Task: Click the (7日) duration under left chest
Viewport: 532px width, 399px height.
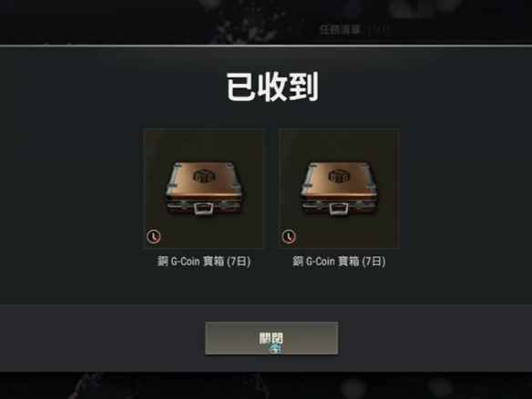Action: 239,261
